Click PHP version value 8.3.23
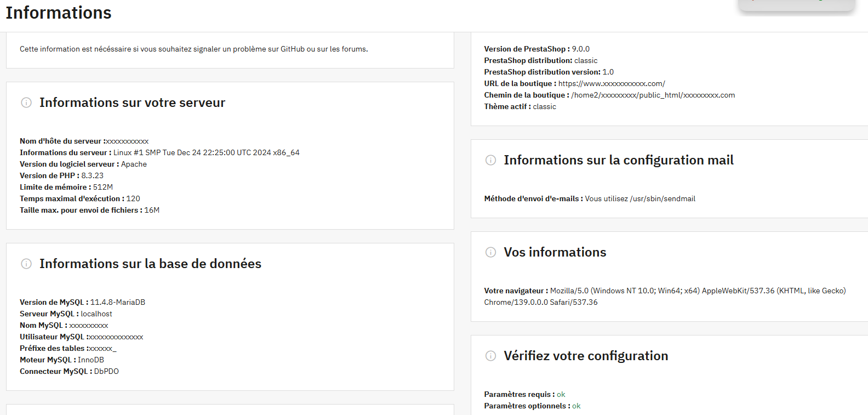Image resolution: width=868 pixels, height=415 pixels. coord(93,175)
